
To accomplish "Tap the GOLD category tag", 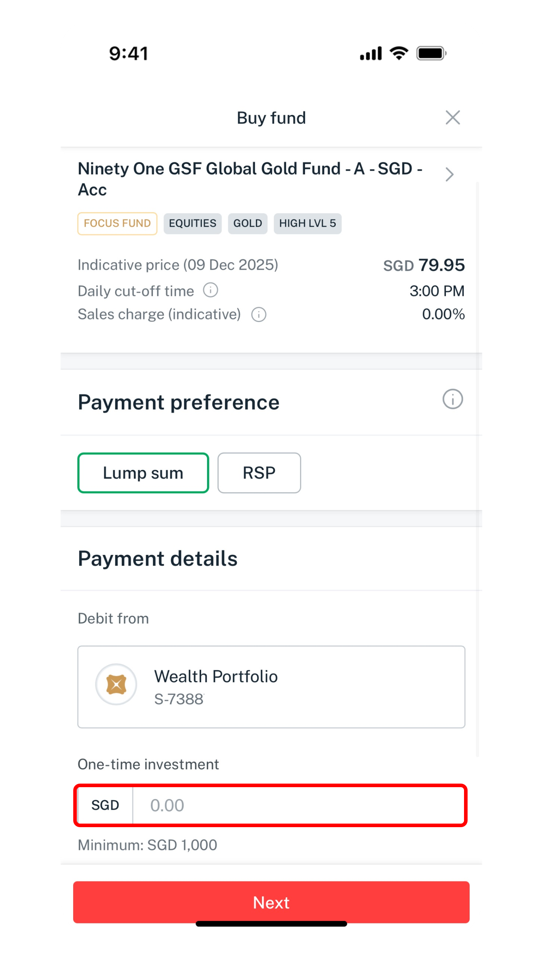I will [247, 224].
